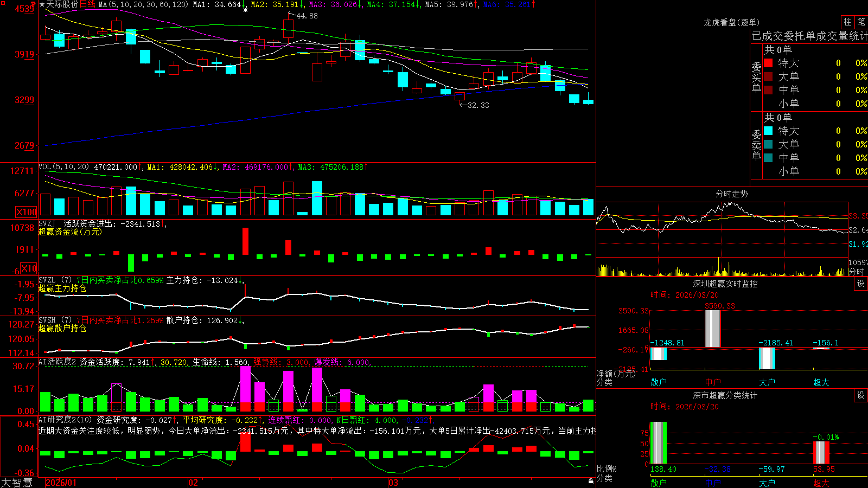Open MA(5,10,20,30,60,120) indicator parameters
This screenshot has height=488, width=868.
pos(143,4)
